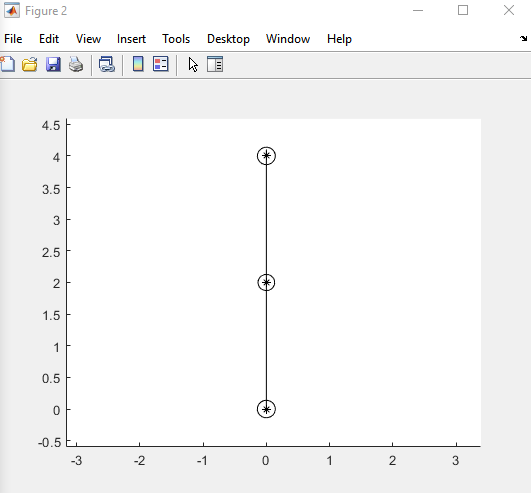
Task: Open the Desktop menu
Action: pyautogui.click(x=228, y=39)
